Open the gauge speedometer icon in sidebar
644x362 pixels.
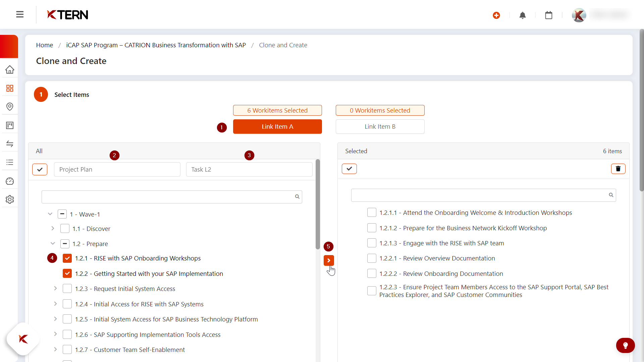tap(10, 181)
